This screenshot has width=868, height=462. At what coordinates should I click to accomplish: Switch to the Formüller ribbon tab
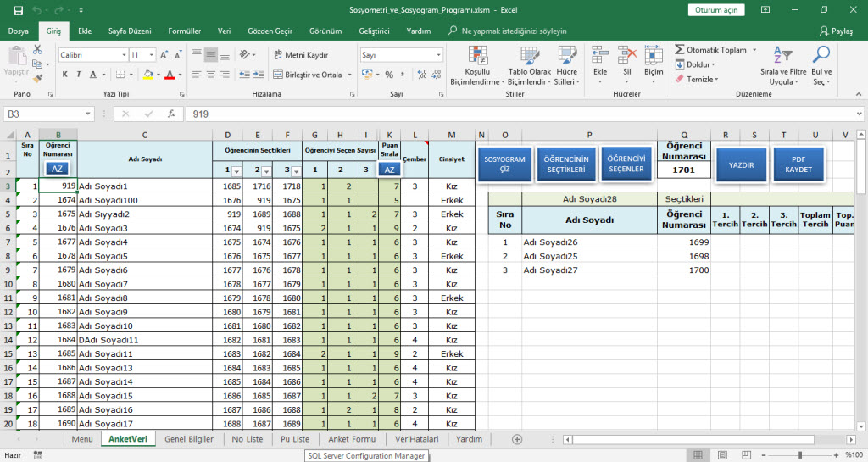coord(184,31)
